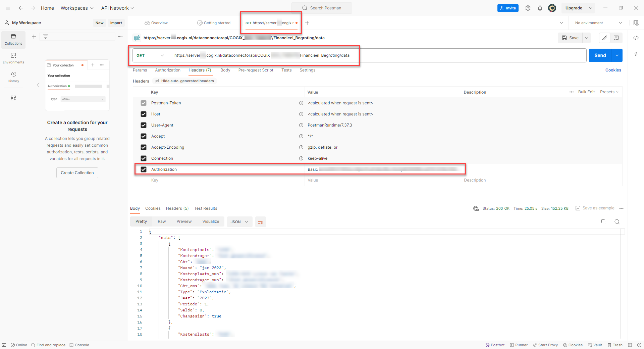This screenshot has height=349, width=644.
Task: Toggle the Postman-Token header checkbox
Action: 144,103
